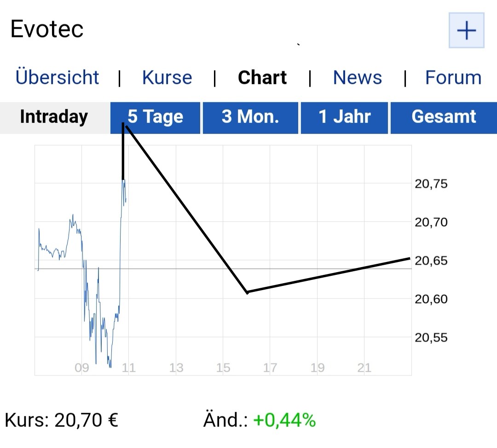Show the 3 Mon. chart range
Viewport: 497px width, 448px height.
[x=251, y=117]
